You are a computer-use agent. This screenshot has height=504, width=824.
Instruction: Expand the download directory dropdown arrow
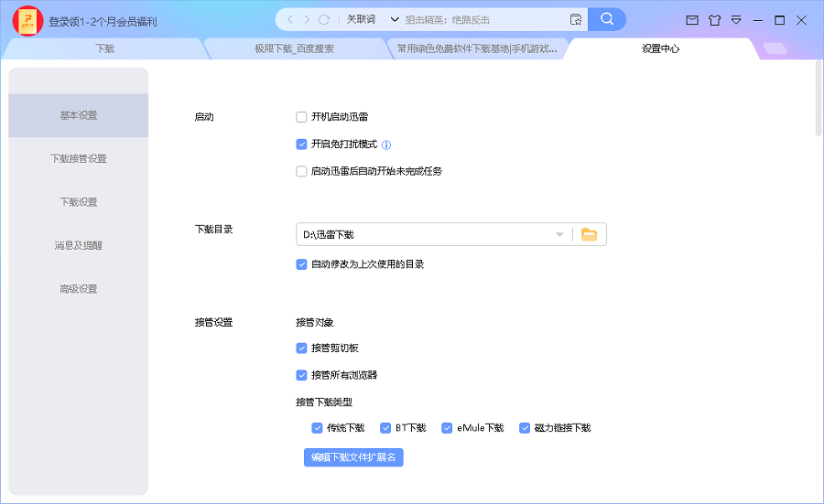(x=559, y=235)
